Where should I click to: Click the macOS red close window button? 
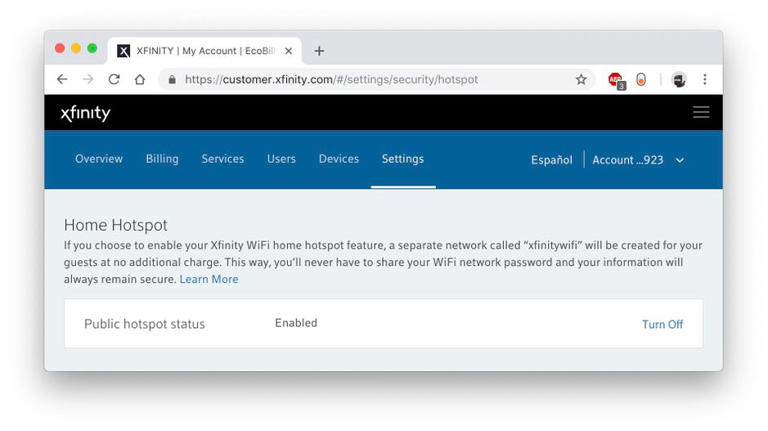[x=60, y=48]
